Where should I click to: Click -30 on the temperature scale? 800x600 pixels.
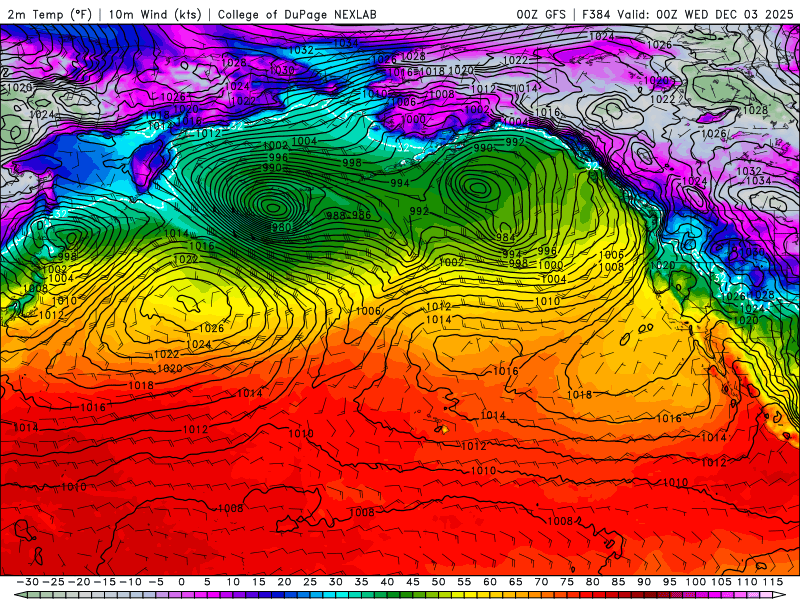click(x=28, y=582)
